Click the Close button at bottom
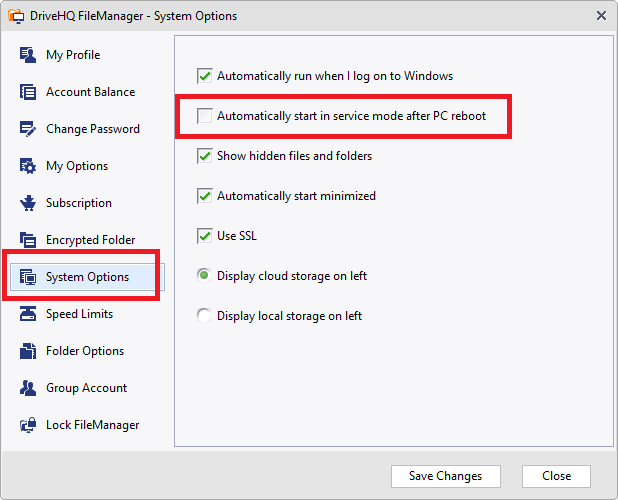This screenshot has height=500, width=618. (556, 476)
